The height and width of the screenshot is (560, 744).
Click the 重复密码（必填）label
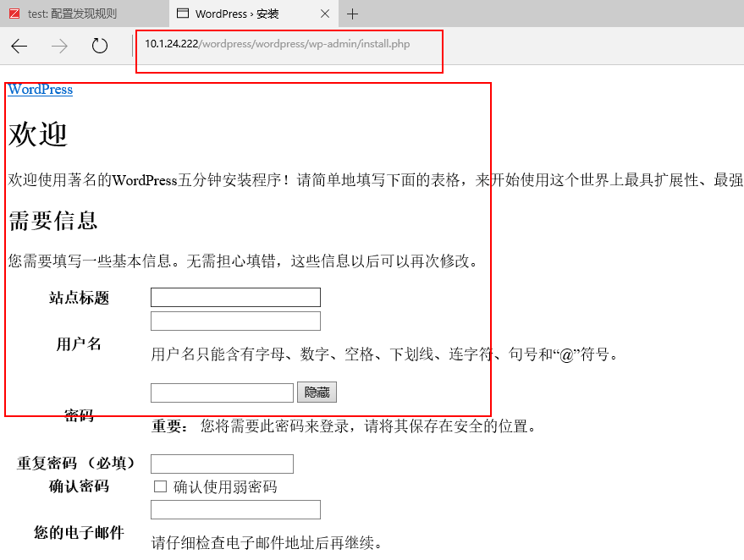[76, 463]
